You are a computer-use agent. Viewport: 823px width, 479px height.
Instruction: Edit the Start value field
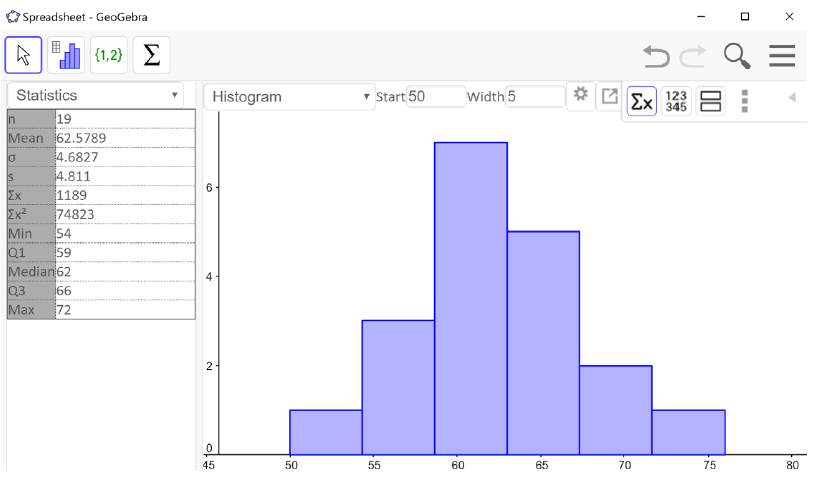[x=436, y=97]
